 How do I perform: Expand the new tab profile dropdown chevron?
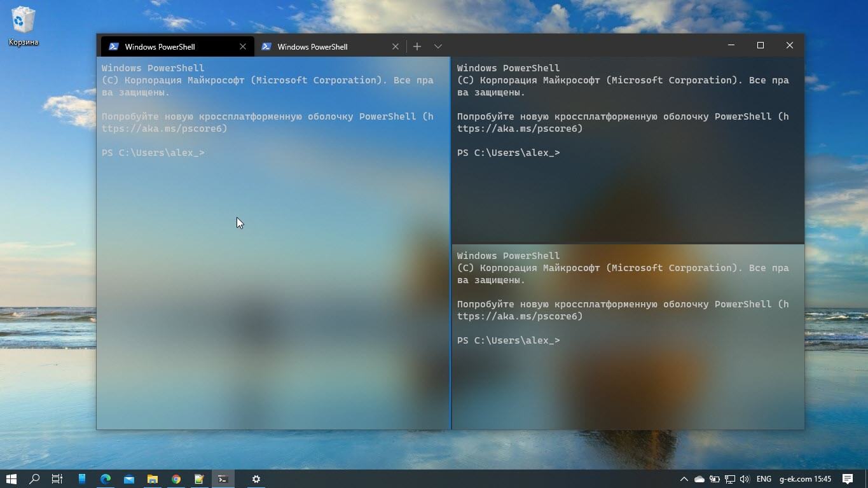point(438,46)
